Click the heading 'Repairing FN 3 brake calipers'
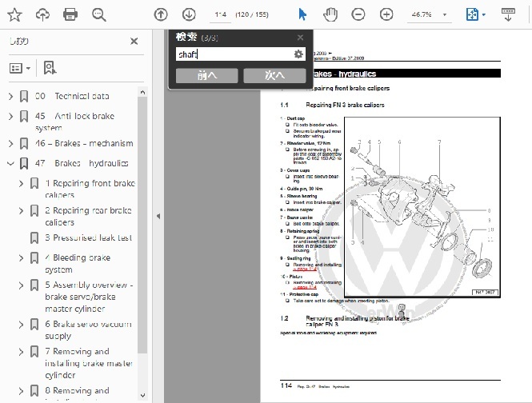The image size is (532, 403). 345,106
